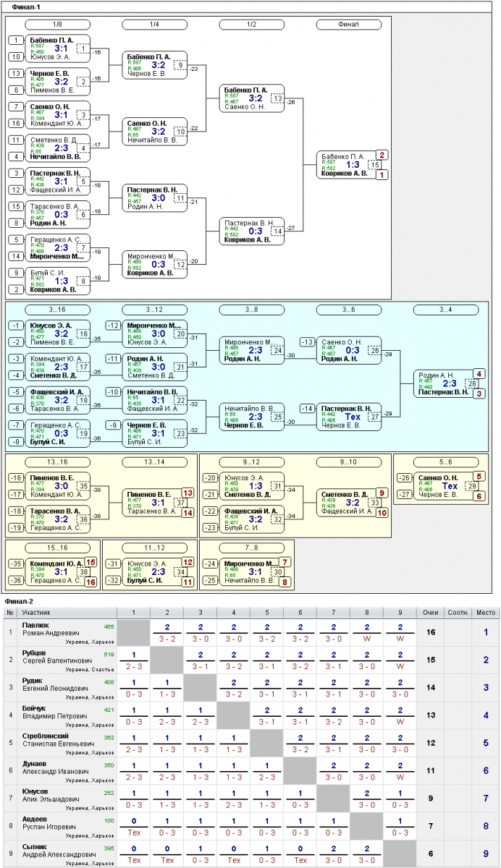The image size is (501, 868).
Task: Click the "Финал-1" section title
Action: [x=26, y=7]
